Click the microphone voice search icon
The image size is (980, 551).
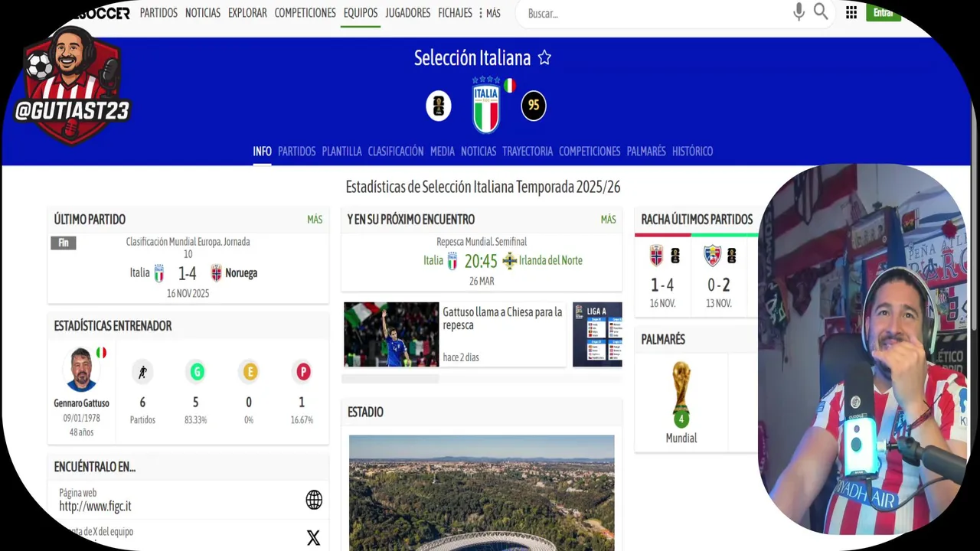click(x=799, y=12)
